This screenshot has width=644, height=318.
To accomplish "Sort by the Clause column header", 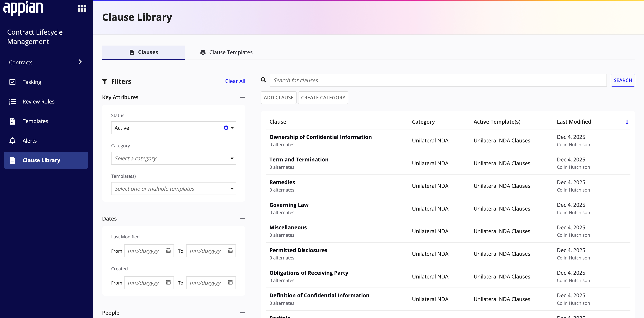I will pos(278,122).
